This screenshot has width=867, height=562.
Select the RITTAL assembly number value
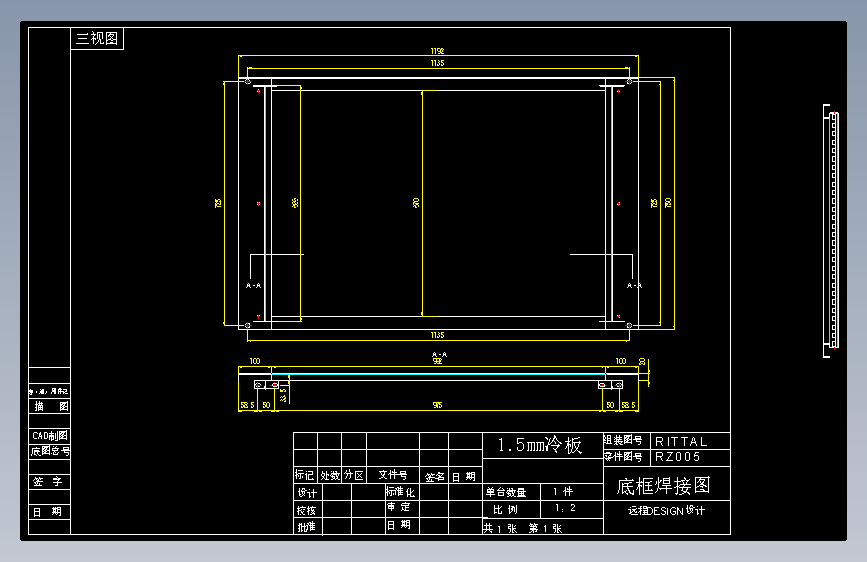(x=681, y=441)
